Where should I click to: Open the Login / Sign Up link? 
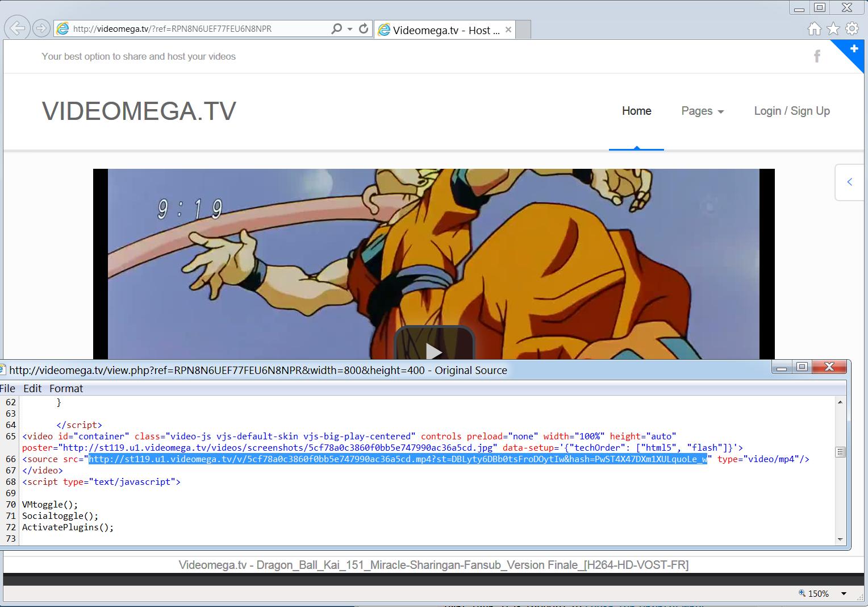tap(792, 111)
